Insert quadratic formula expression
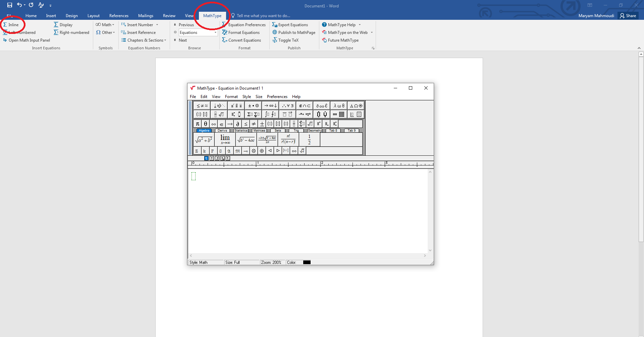 267,140
